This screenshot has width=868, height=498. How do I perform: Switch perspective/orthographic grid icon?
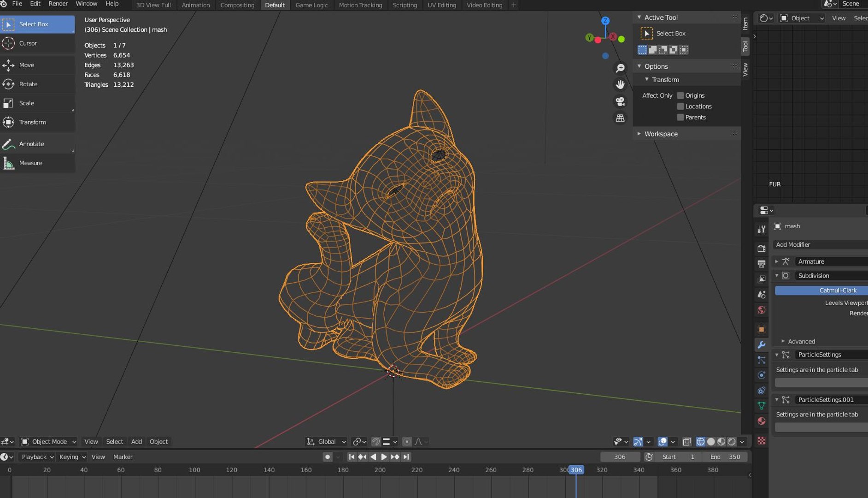coord(620,118)
